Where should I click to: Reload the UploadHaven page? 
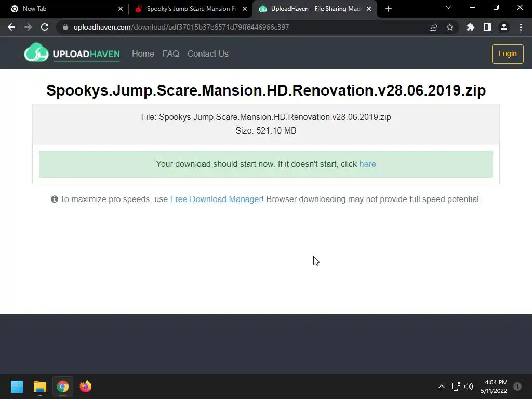[45, 27]
